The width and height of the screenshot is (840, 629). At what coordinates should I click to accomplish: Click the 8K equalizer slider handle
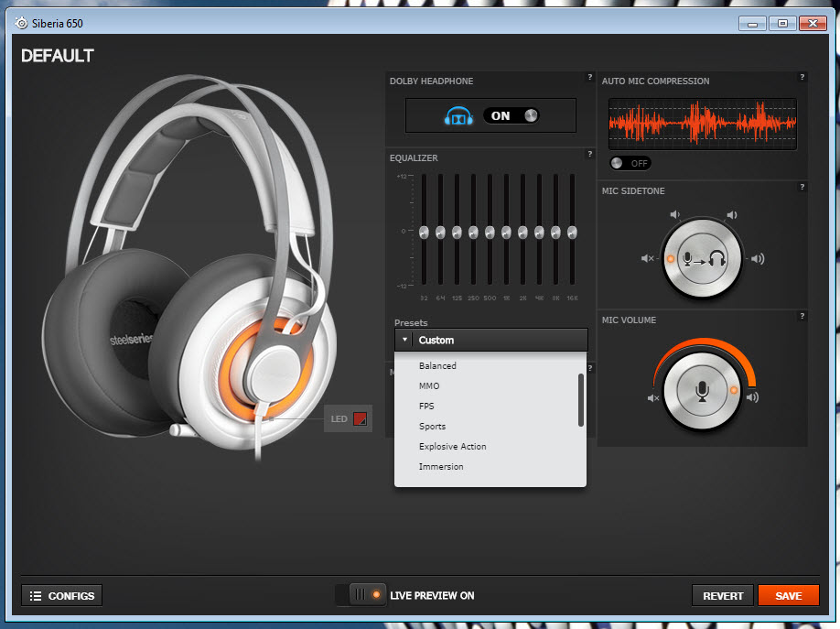[555, 233]
